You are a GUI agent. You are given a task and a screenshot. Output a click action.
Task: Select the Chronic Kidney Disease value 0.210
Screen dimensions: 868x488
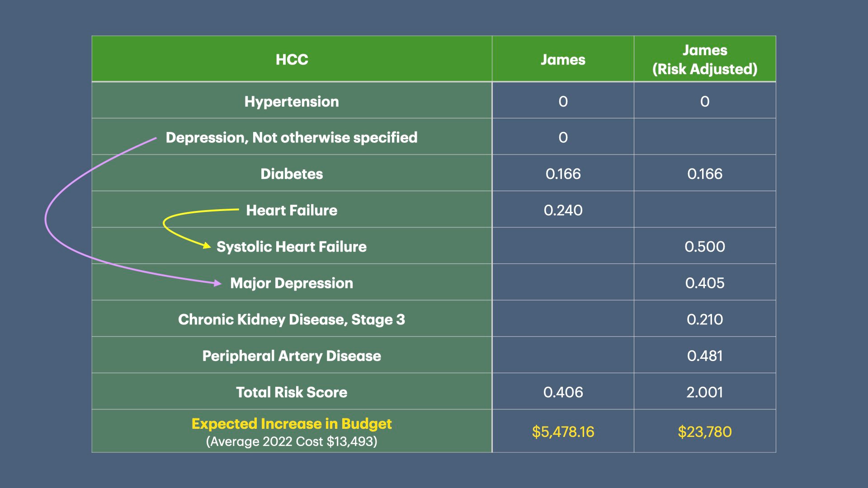705,319
